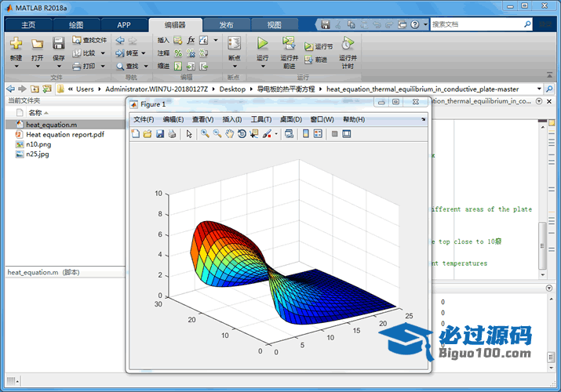Click Run Section (运行节) button
This screenshot has height=392, width=561.
click(x=319, y=46)
